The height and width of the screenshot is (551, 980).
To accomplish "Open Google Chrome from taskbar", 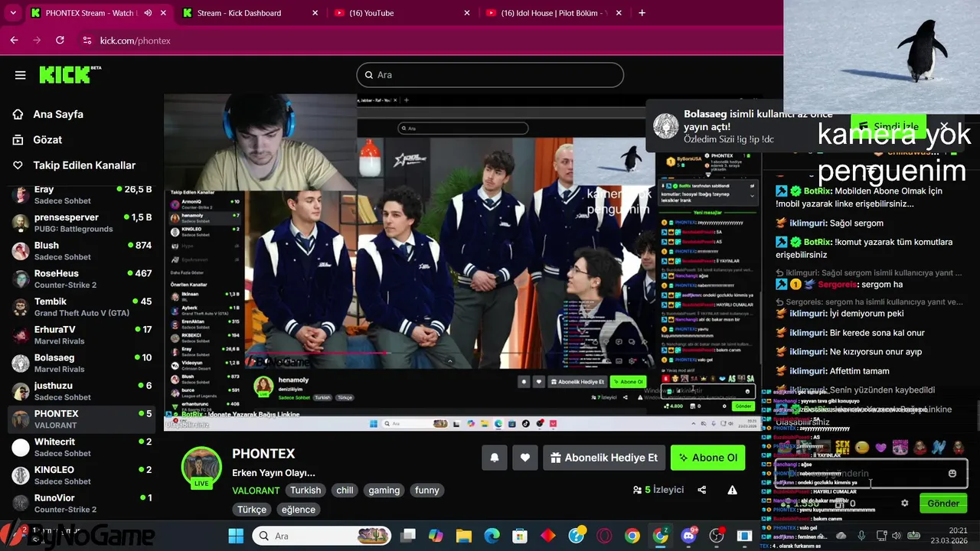I will [x=632, y=536].
